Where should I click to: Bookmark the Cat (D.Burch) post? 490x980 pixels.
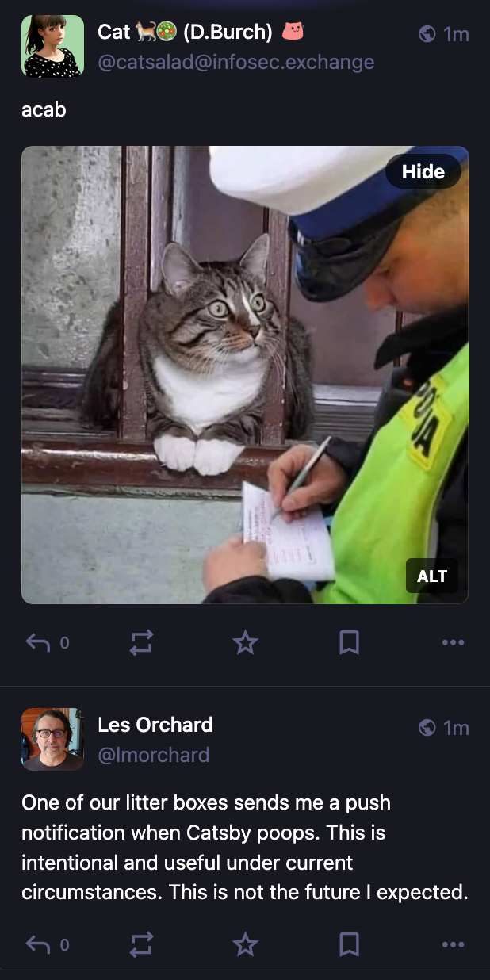350,642
